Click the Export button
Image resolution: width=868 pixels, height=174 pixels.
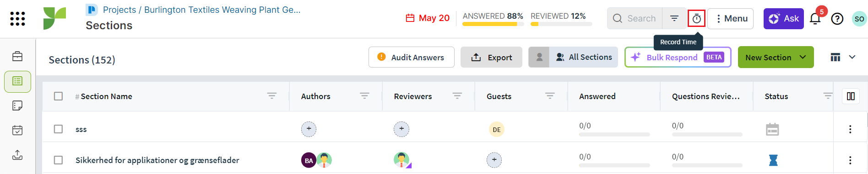pyautogui.click(x=491, y=57)
